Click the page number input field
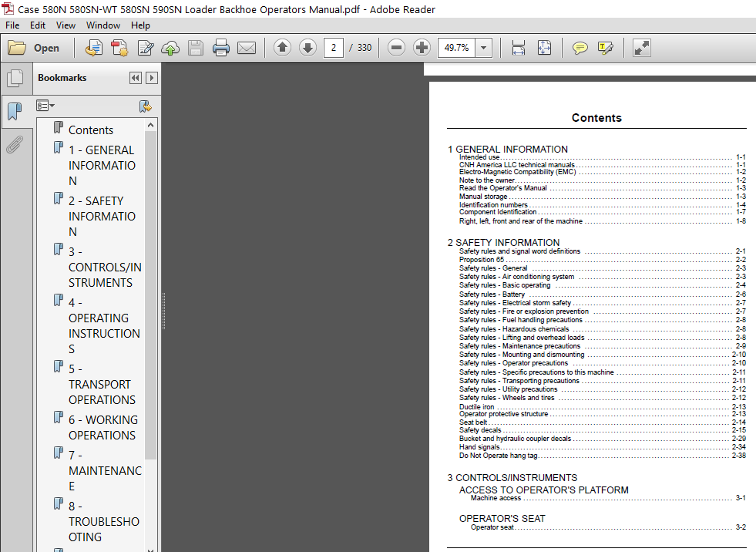The image size is (756, 552). click(x=333, y=48)
